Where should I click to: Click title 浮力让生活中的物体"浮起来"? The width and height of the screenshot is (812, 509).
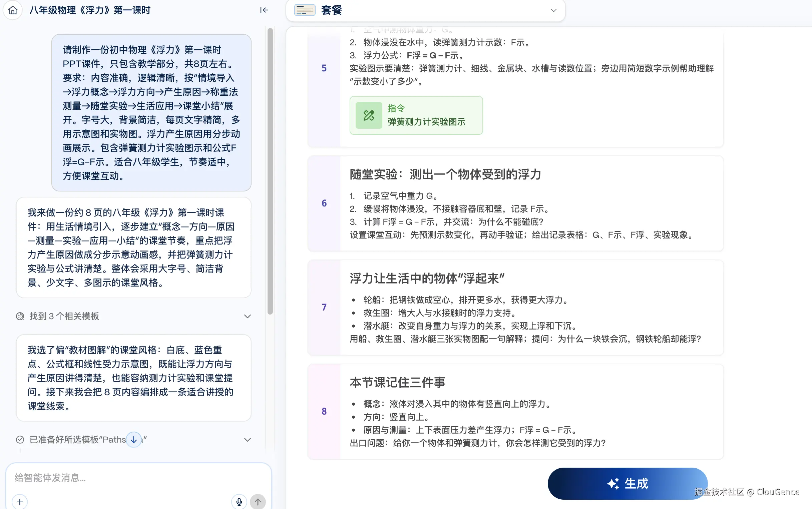[x=427, y=279]
